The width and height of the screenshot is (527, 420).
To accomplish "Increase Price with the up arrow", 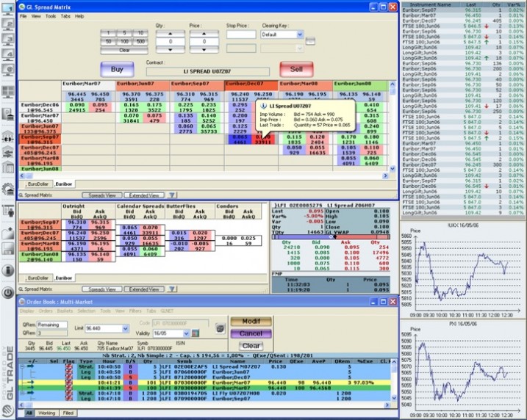I will pyautogui.click(x=204, y=34).
